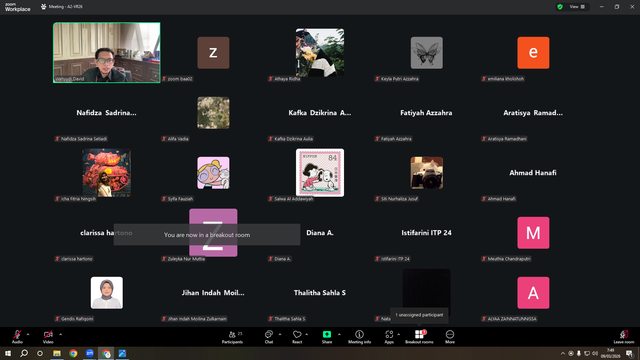Click the large Thalitha Sahla S name
Screen dimensions: 640x360
320,293
